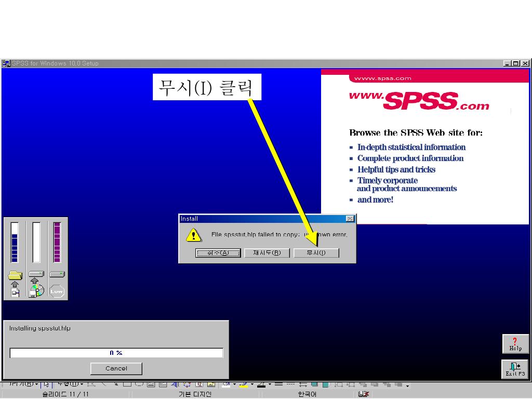Image resolution: width=532 pixels, height=399 pixels.
Task: Click 'Timely corporate' bullet text
Action: 388,180
